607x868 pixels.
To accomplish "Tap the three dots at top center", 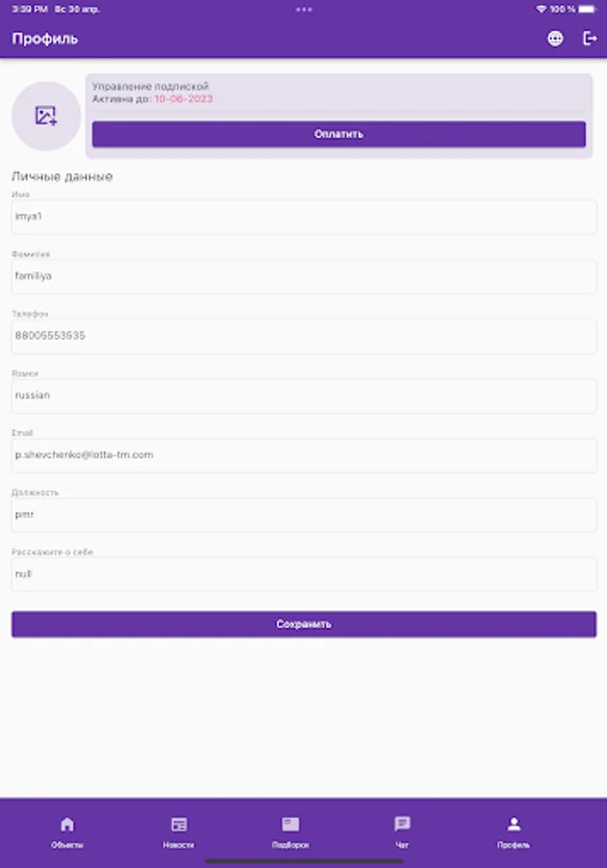I will 303,10.
